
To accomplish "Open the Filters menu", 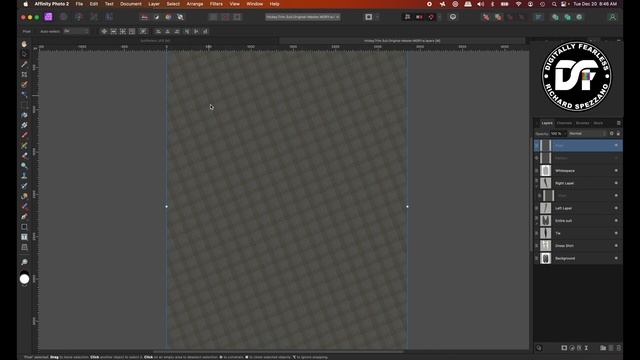I will pyautogui.click(x=216, y=4).
